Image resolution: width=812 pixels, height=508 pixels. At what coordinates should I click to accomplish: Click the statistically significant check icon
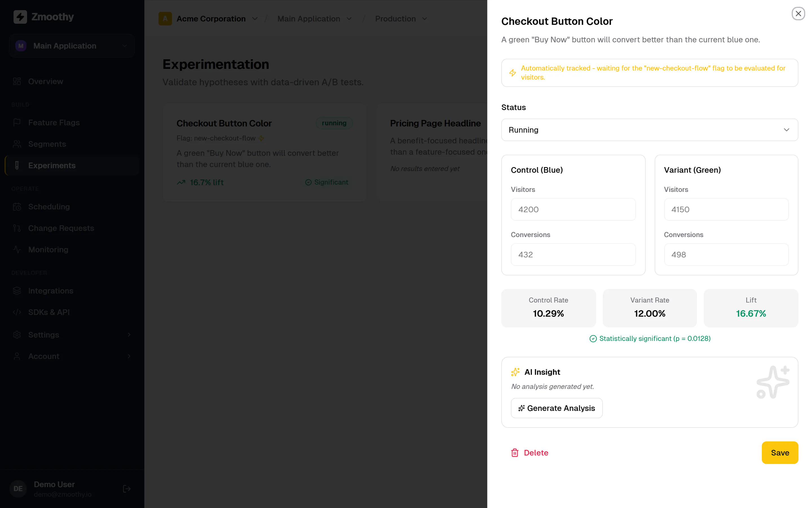[x=593, y=339]
